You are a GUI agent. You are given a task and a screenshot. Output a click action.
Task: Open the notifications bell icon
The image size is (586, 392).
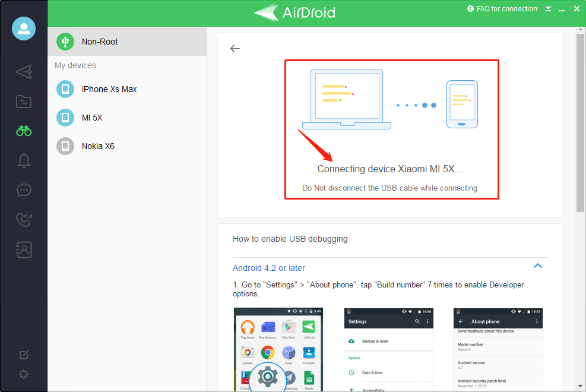(24, 161)
